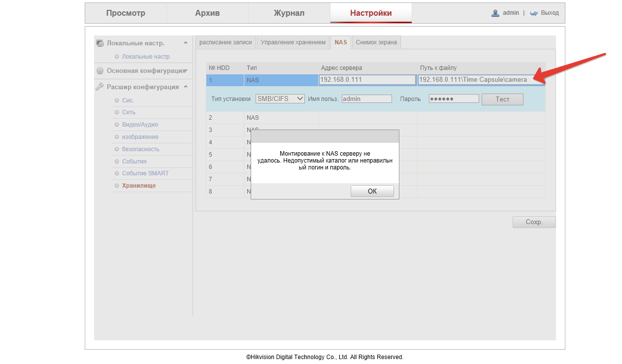This screenshot has height=364, width=622.
Task: Click the Тест button
Action: point(502,99)
